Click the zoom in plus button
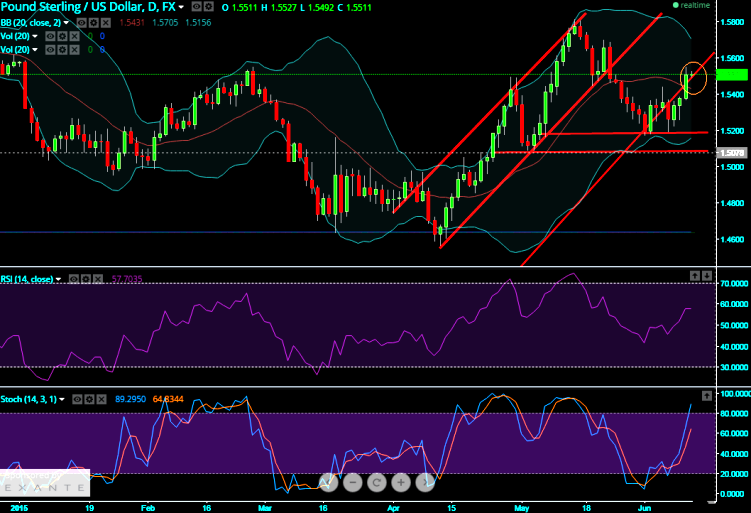This screenshot has width=751, height=513. [401, 482]
